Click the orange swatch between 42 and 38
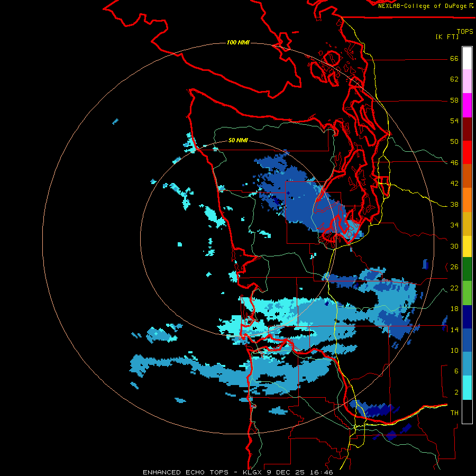This screenshot has height=476, width=476. click(467, 200)
